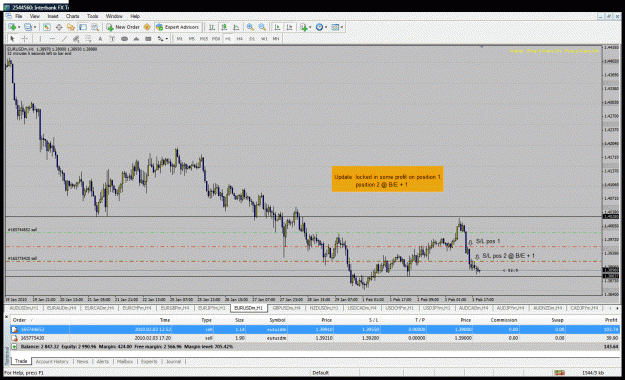Open the Journal terminal tab
This screenshot has width=625, height=380.
pyautogui.click(x=173, y=361)
